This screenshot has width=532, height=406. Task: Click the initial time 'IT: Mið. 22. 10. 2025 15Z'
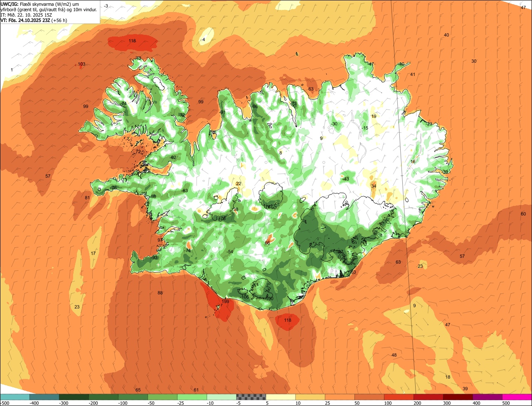coord(26,15)
